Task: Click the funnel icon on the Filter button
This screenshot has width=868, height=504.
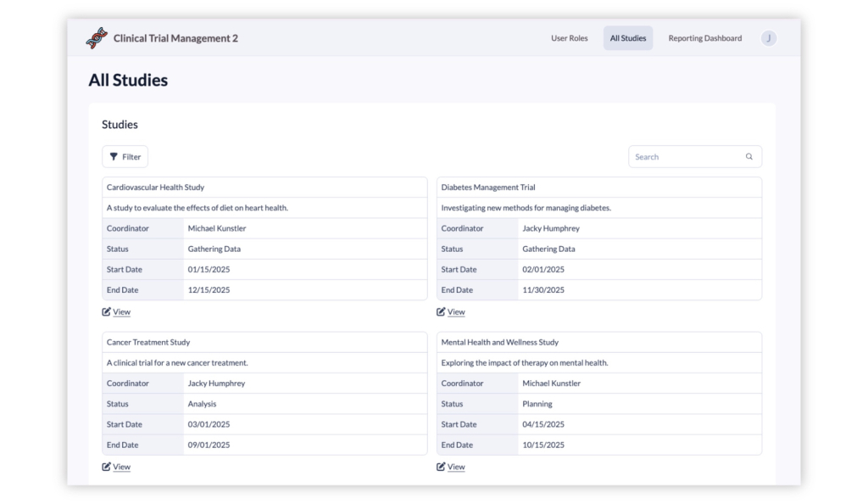Action: click(x=114, y=156)
